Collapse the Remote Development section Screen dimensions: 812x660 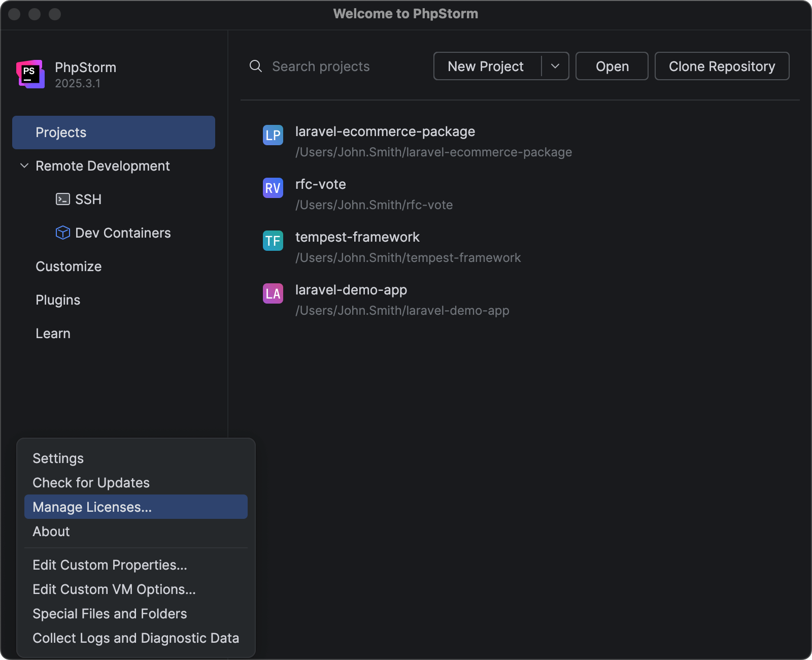point(24,166)
